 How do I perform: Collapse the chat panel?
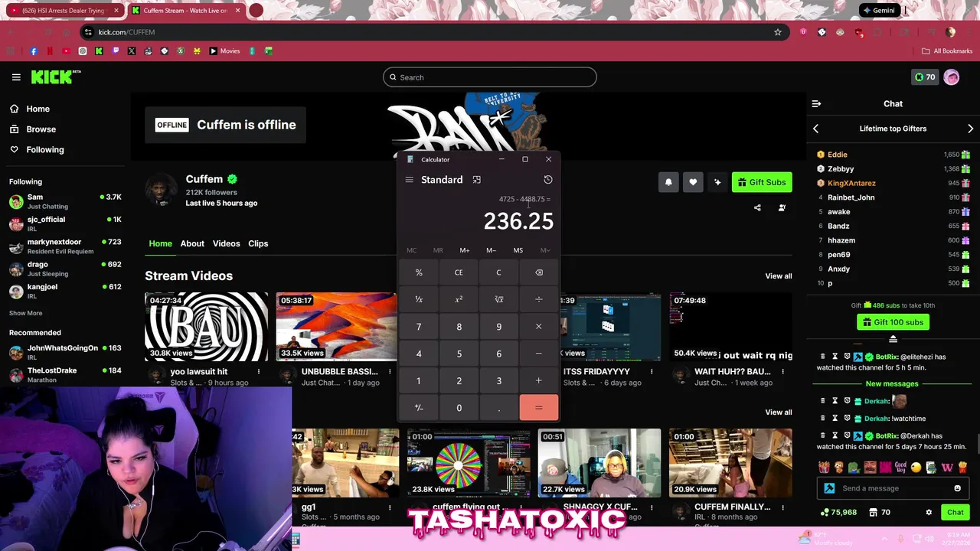point(816,103)
